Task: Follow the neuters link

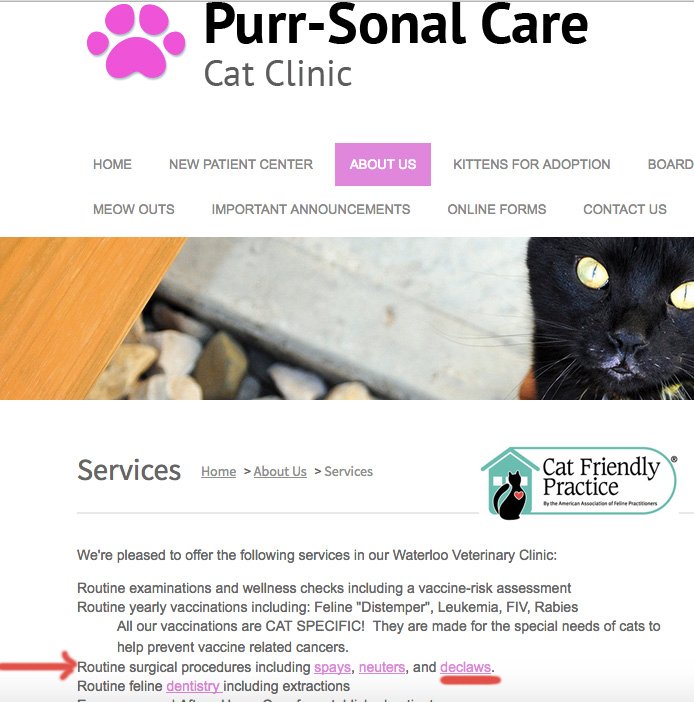Action: pyautogui.click(x=382, y=667)
